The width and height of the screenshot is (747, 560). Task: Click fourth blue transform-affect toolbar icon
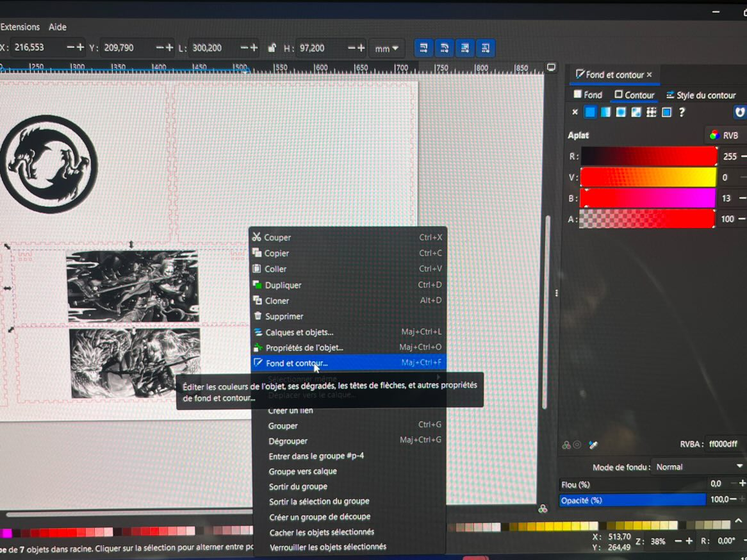pyautogui.click(x=485, y=47)
